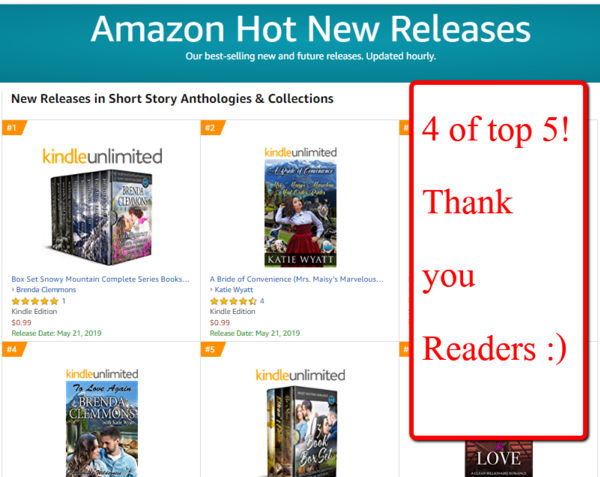
Task: Click the #4 orange rank badge
Action: (14, 349)
